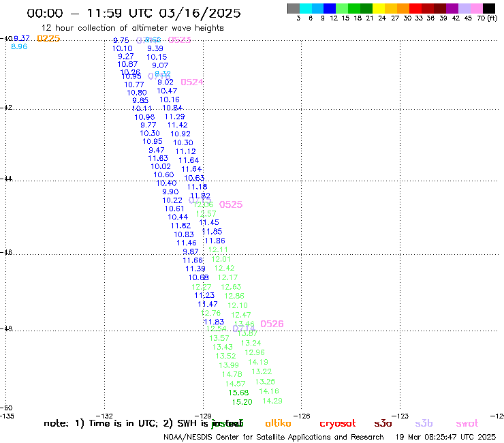Click the longitude axis label -126
Viewport: 504px width, 443px height.
click(x=301, y=416)
